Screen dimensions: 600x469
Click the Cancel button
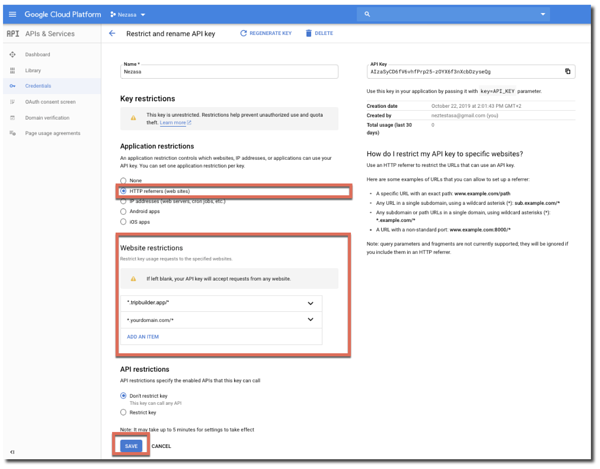(161, 446)
